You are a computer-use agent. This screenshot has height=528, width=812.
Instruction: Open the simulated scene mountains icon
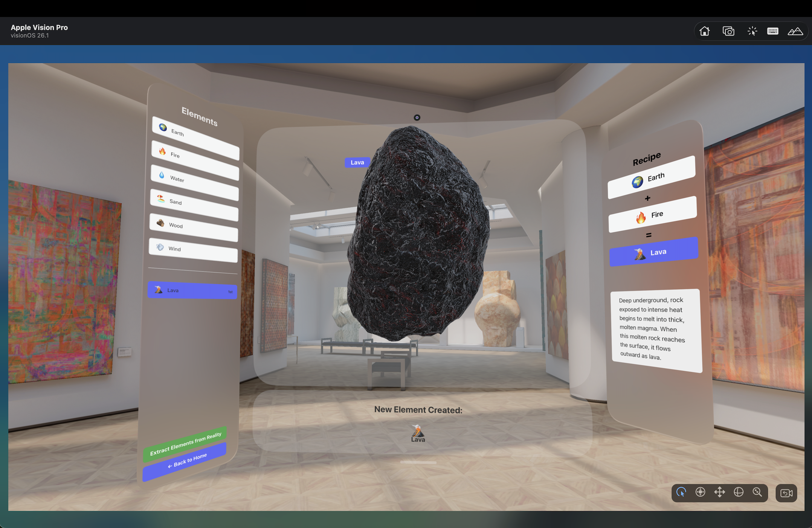795,31
